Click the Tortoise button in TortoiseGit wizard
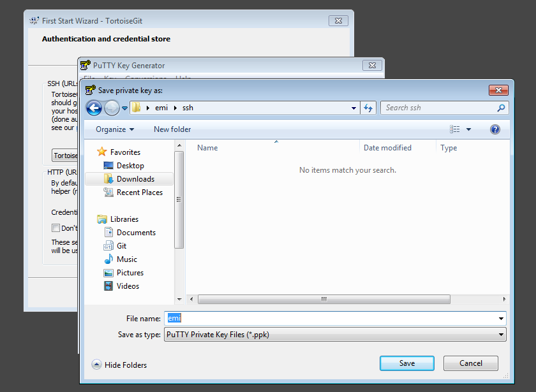Screen dimensions: 536x392 tap(65, 156)
